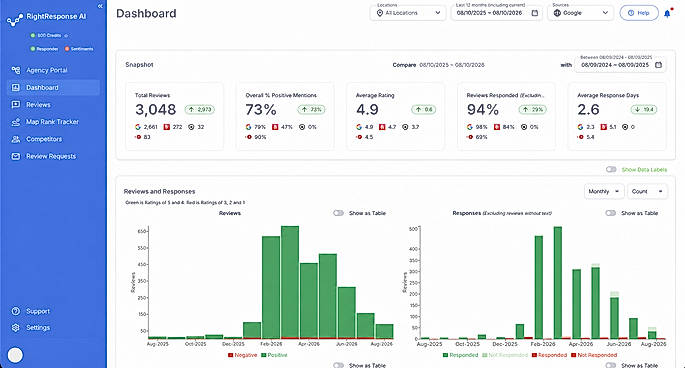The width and height of the screenshot is (685, 368).
Task: Click the Dashboard sidebar icon
Action: tap(16, 87)
